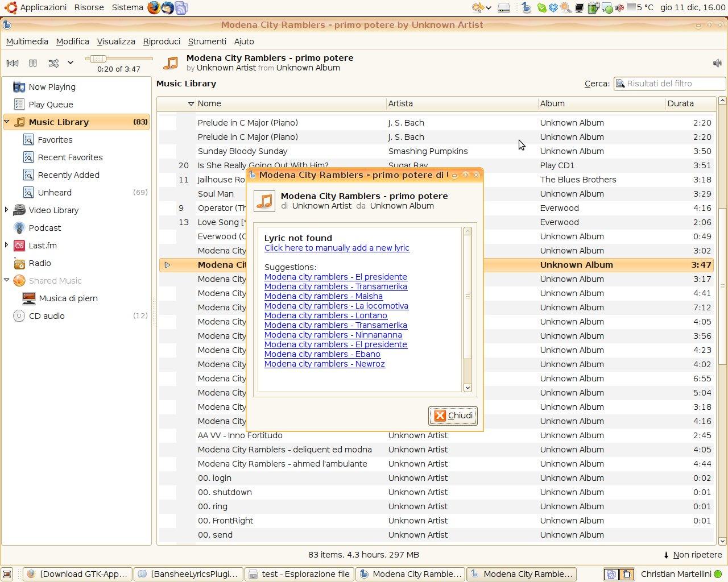Screen dimensions: 728x582
Task: Open the Modifica menu
Action: point(72,41)
